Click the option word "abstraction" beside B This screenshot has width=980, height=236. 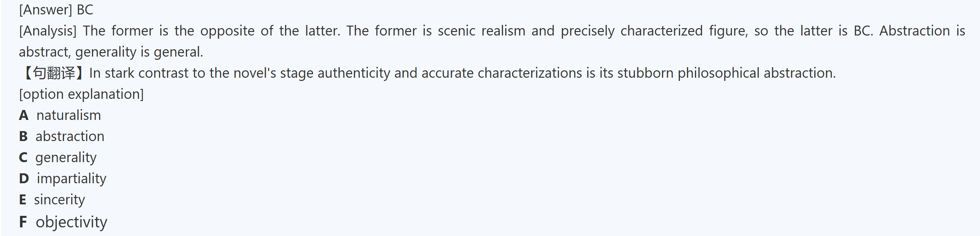pos(70,137)
